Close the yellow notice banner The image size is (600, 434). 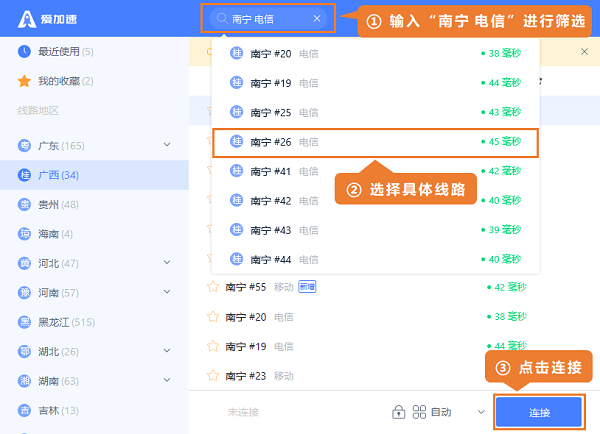[x=584, y=51]
